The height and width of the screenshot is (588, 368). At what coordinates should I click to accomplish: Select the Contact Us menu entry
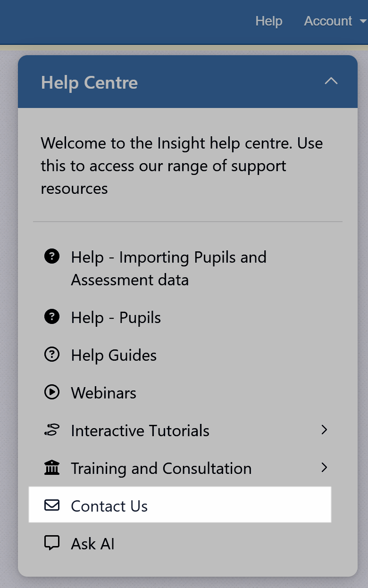point(109,506)
